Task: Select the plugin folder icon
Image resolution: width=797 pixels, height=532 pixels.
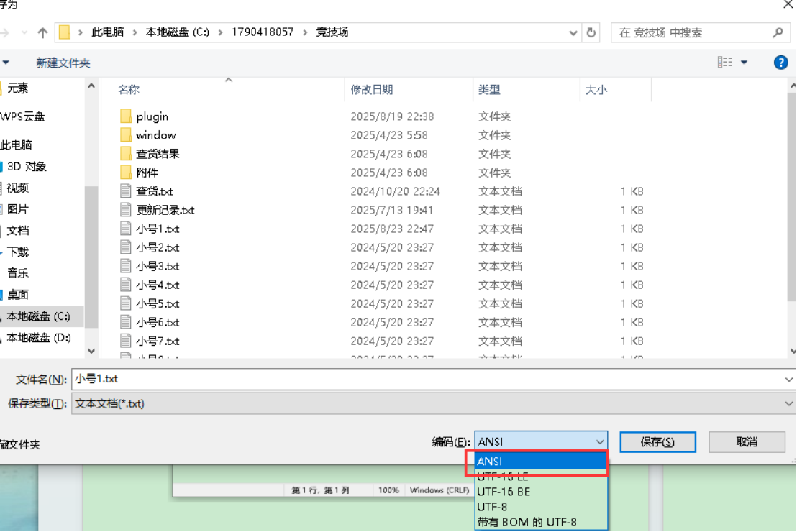Action: (x=126, y=116)
